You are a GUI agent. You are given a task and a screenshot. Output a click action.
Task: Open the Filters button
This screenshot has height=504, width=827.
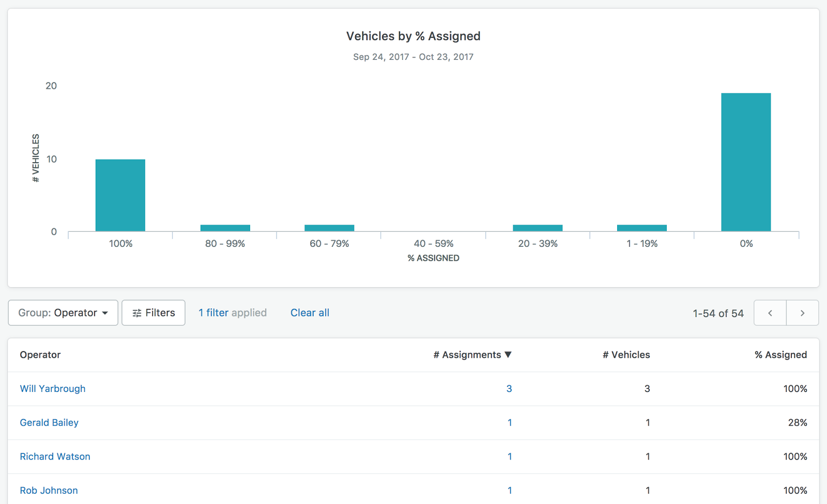click(154, 313)
